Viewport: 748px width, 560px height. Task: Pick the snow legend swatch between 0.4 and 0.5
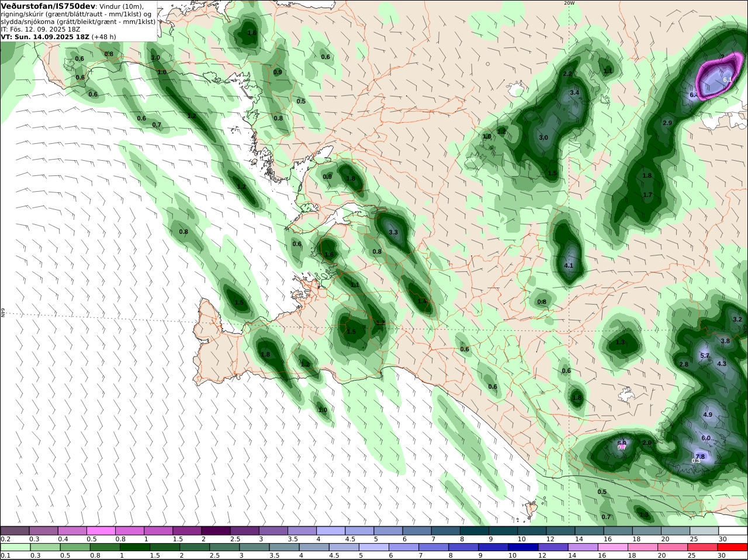72,531
